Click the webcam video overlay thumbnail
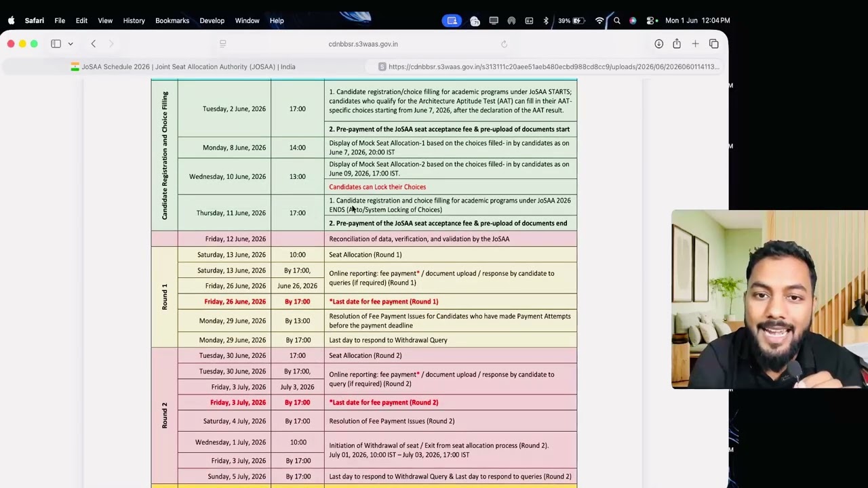This screenshot has width=868, height=488. pyautogui.click(x=769, y=299)
